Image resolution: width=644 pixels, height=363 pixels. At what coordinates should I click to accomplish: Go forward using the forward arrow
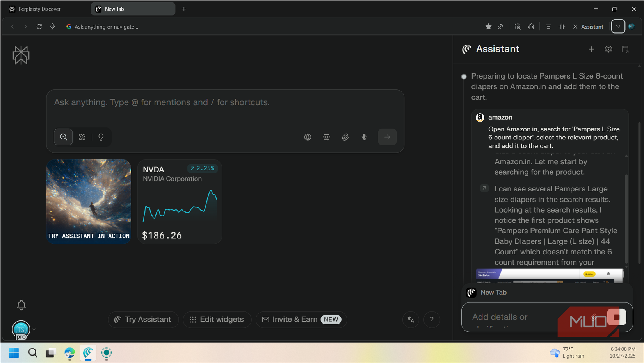26,27
